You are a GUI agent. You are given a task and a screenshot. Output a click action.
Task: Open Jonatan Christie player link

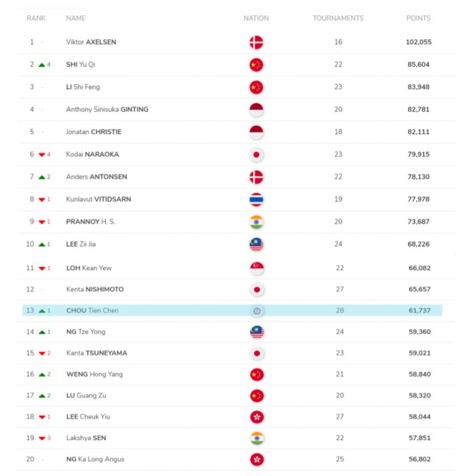94,132
